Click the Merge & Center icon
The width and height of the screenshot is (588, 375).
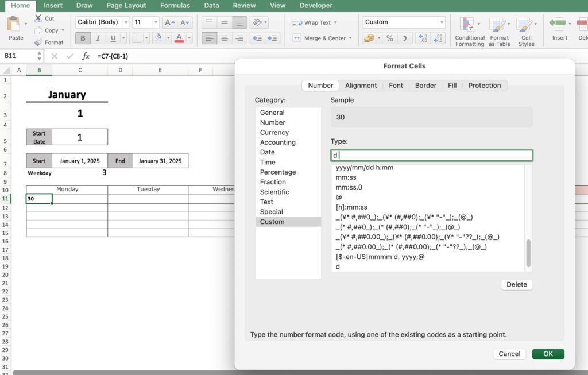click(x=297, y=38)
